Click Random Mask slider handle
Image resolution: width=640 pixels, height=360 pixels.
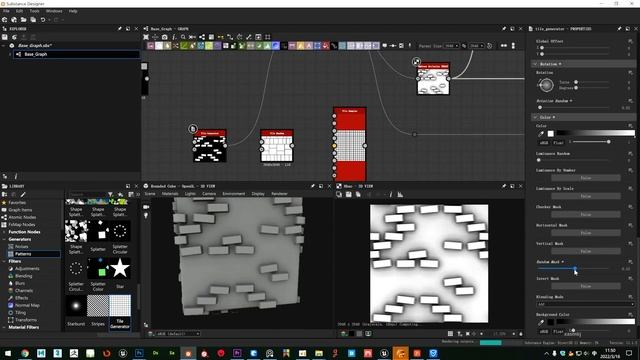click(x=575, y=269)
